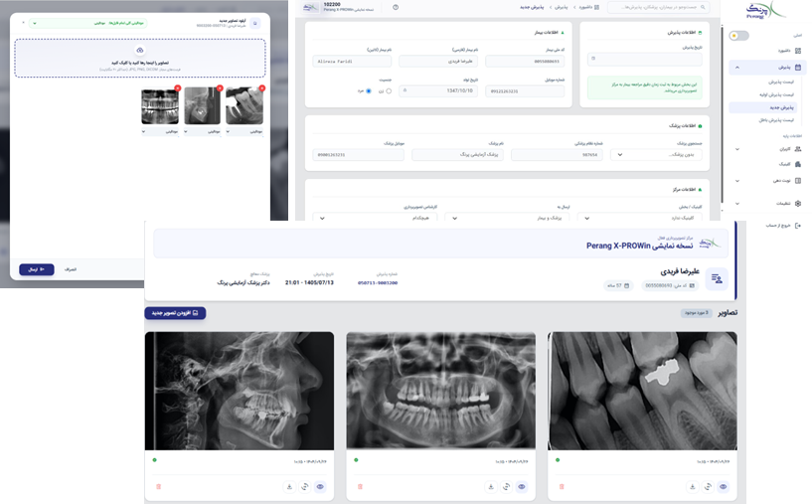Viewport: 812px width, 504px height.
Task: Click sync icon on filled-tooth X-ray card
Action: pos(708,486)
